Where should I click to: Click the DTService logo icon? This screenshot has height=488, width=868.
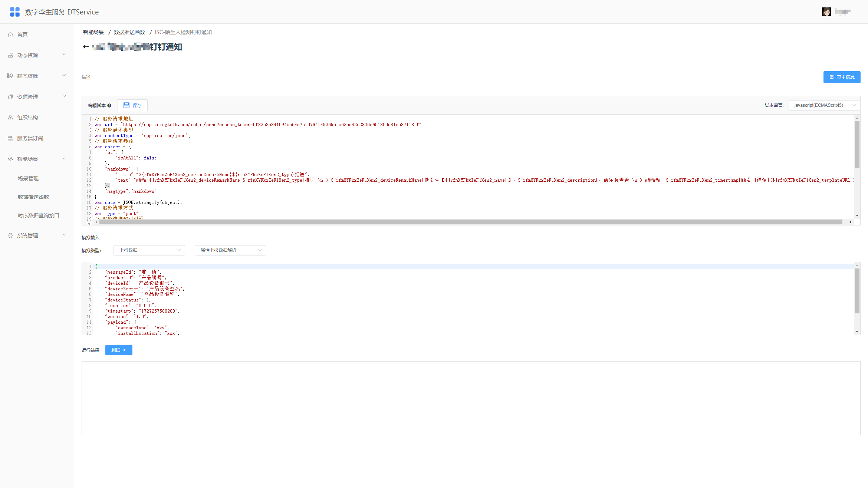pos(15,12)
